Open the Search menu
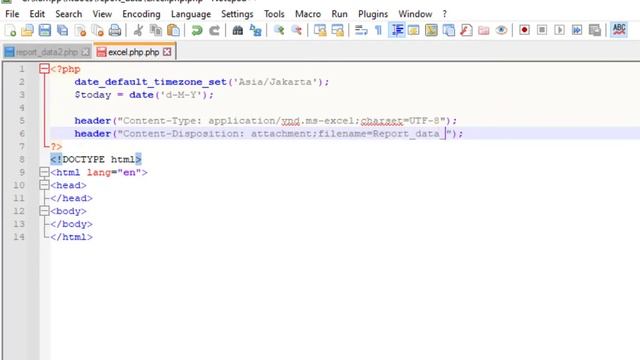 pos(69,14)
